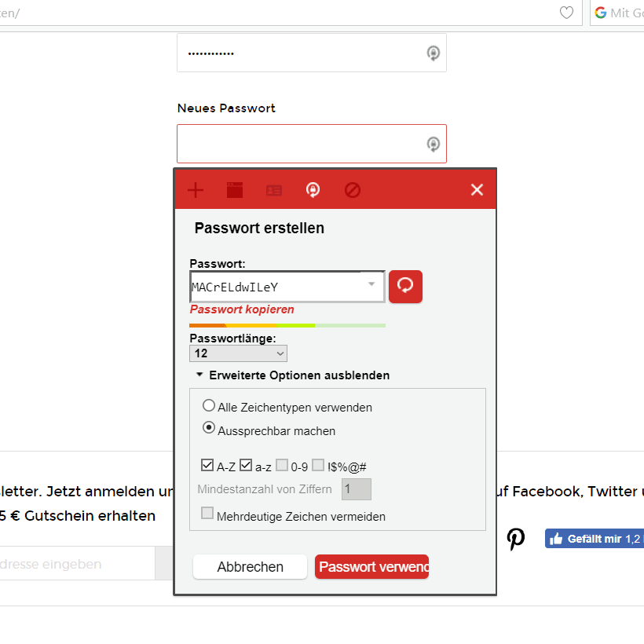Open the Pinterest icon

515,539
